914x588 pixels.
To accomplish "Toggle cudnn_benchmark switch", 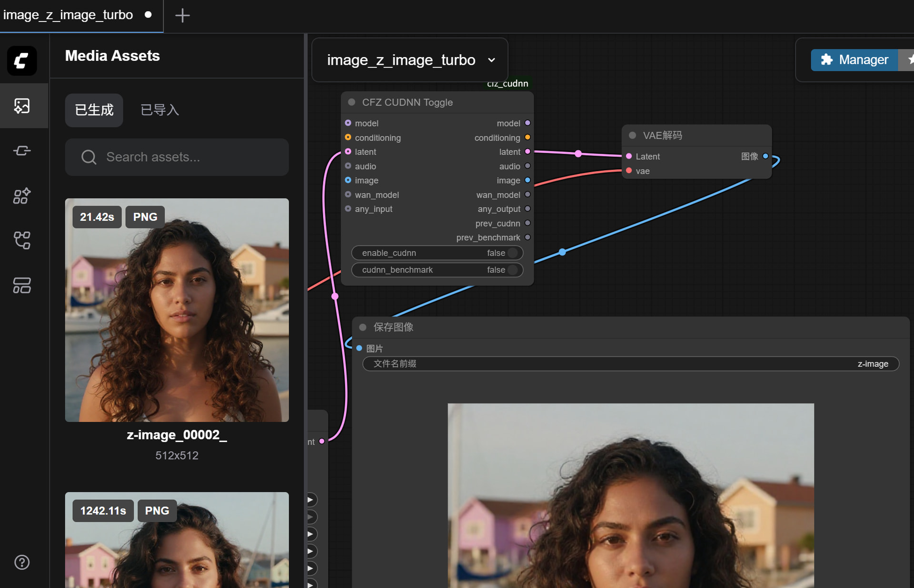I will [x=513, y=270].
